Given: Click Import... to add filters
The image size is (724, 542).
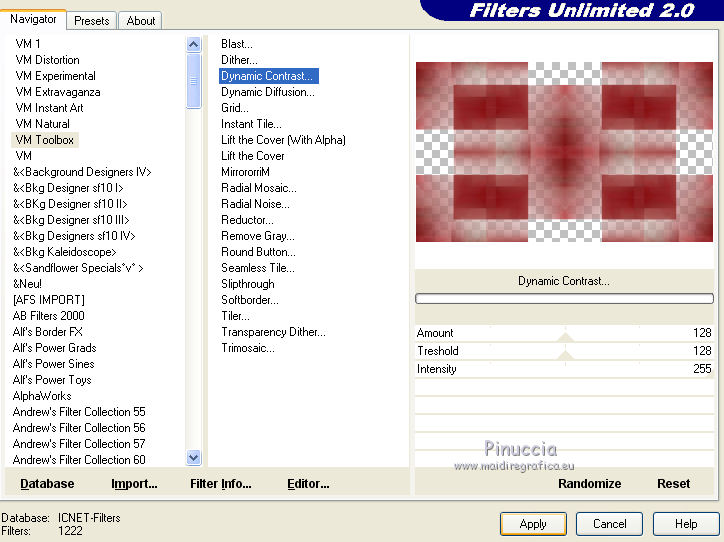Looking at the screenshot, I should [134, 484].
